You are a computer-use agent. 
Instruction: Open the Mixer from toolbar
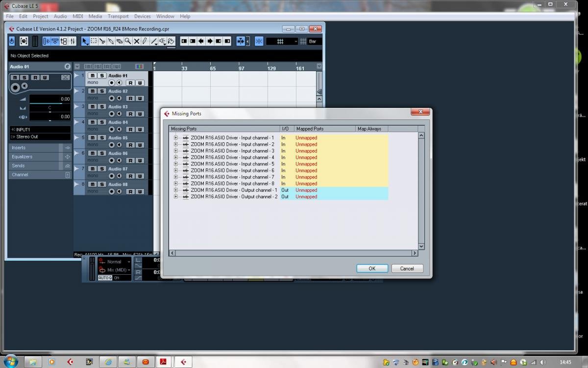point(73,41)
